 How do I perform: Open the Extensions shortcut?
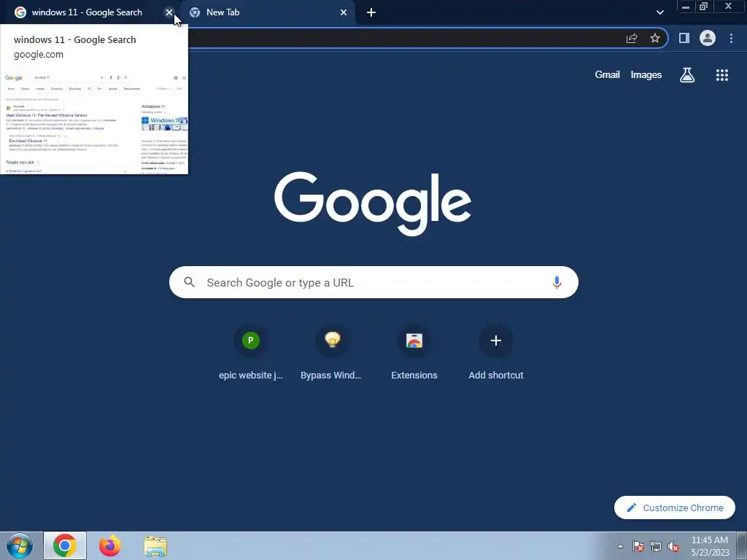tap(414, 352)
